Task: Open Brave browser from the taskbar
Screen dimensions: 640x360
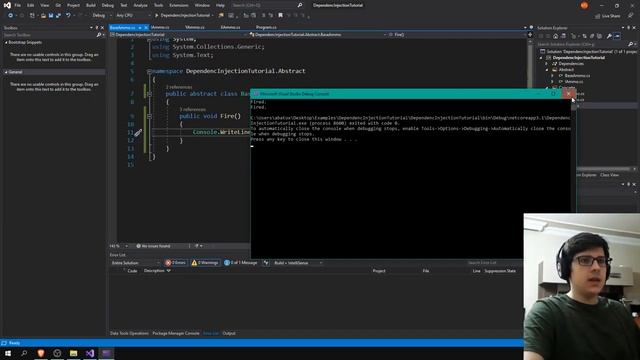Action: [x=41, y=353]
